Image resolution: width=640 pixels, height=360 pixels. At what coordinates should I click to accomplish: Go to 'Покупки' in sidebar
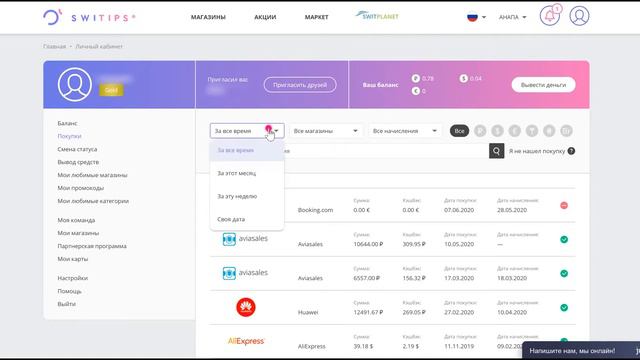69,136
